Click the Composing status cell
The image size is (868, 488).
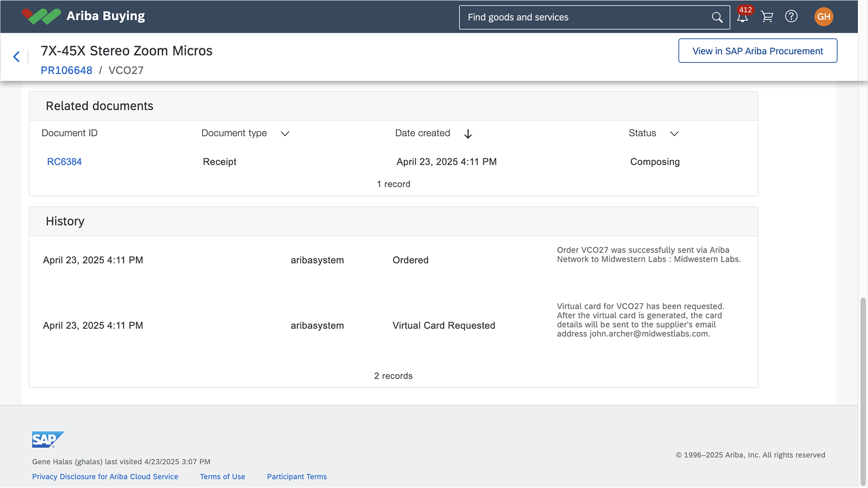pyautogui.click(x=655, y=162)
